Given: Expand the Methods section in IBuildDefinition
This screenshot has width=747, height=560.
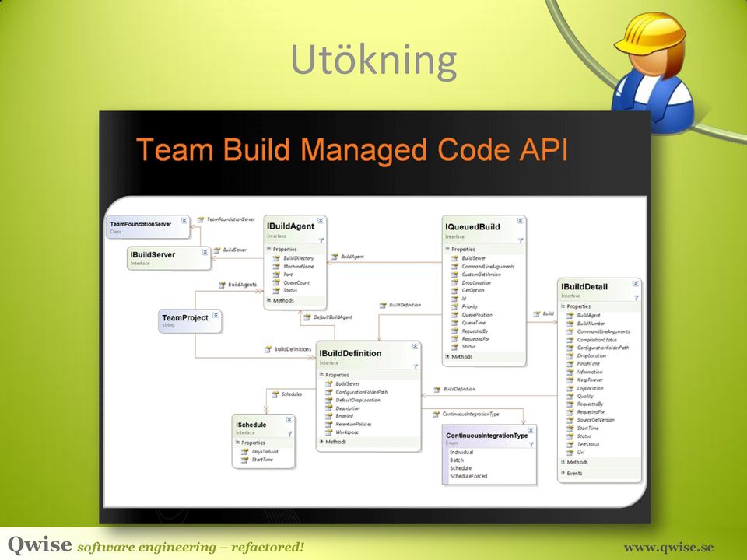Looking at the screenshot, I should pyautogui.click(x=321, y=442).
